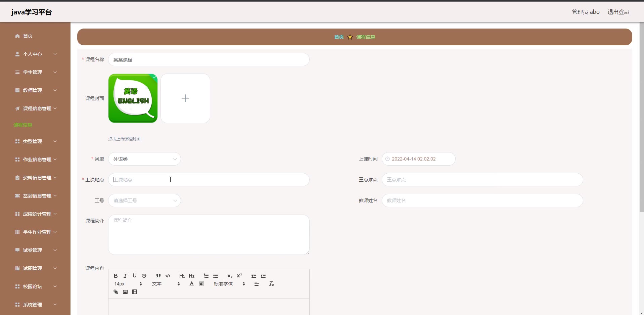
Task: Open the 请选择工号 dropdown
Action: click(144, 200)
